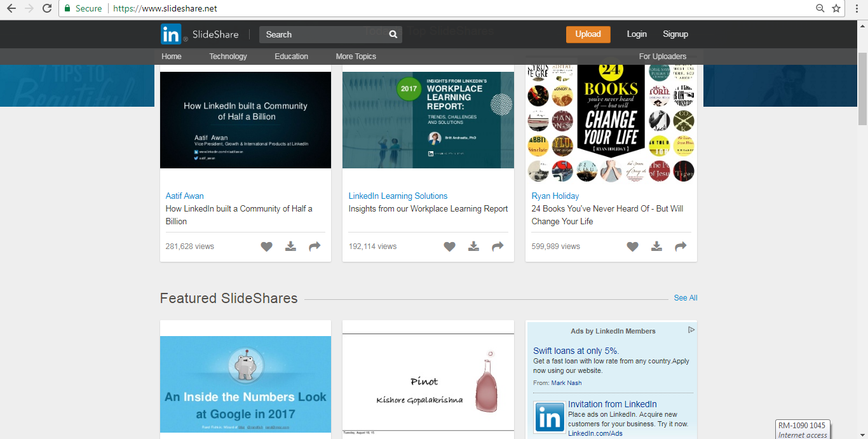Reload the page with the refresh icon

click(x=46, y=8)
